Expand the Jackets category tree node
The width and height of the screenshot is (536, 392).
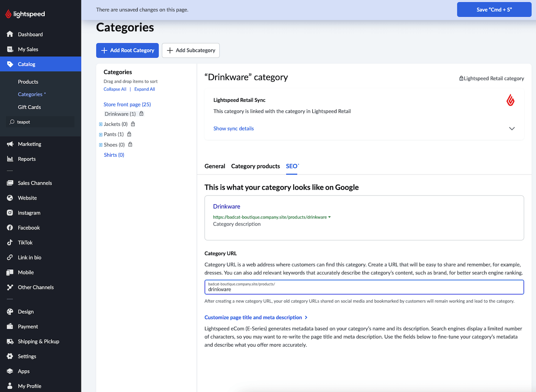100,124
